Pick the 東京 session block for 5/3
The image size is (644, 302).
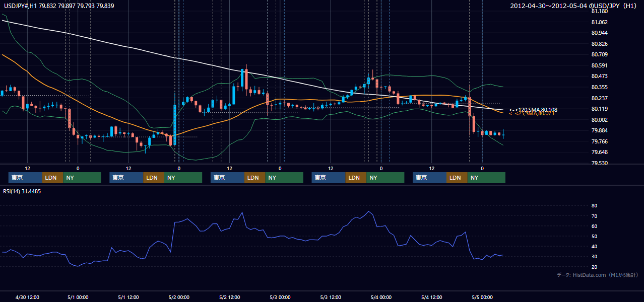pos(329,178)
